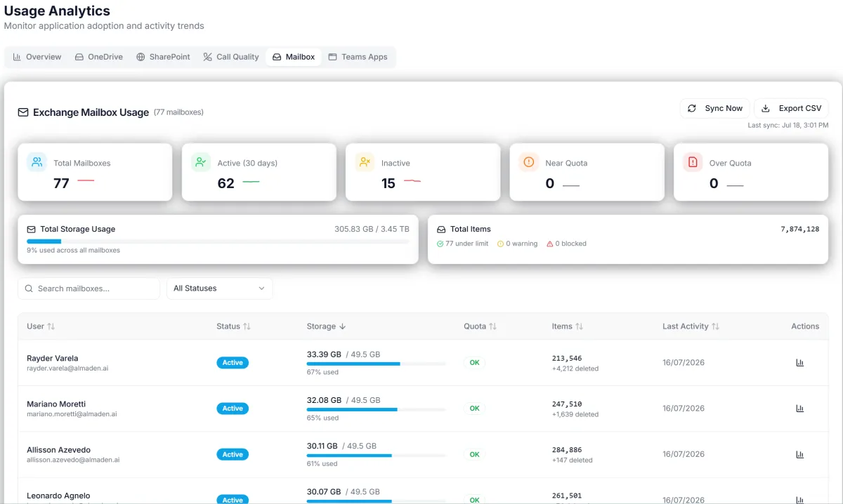Screen dimensions: 843x504
Task: Click Mariano Moretti's 65% storage bar
Action: click(376, 409)
